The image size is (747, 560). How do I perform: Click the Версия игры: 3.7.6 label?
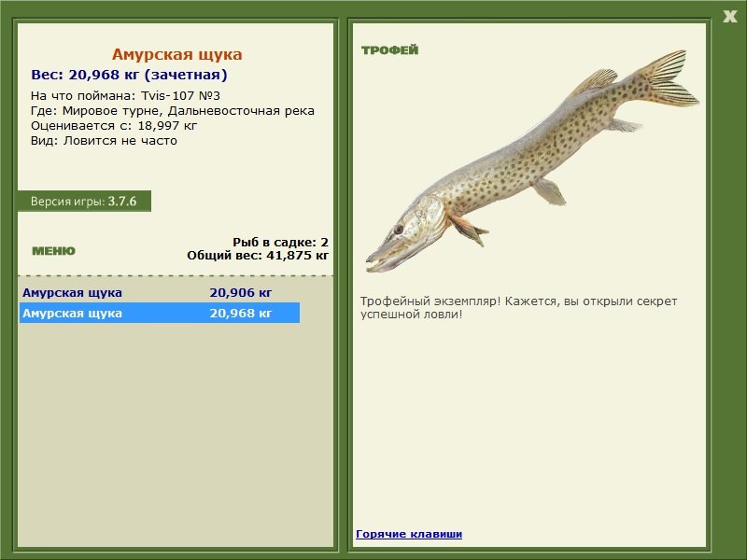point(84,201)
